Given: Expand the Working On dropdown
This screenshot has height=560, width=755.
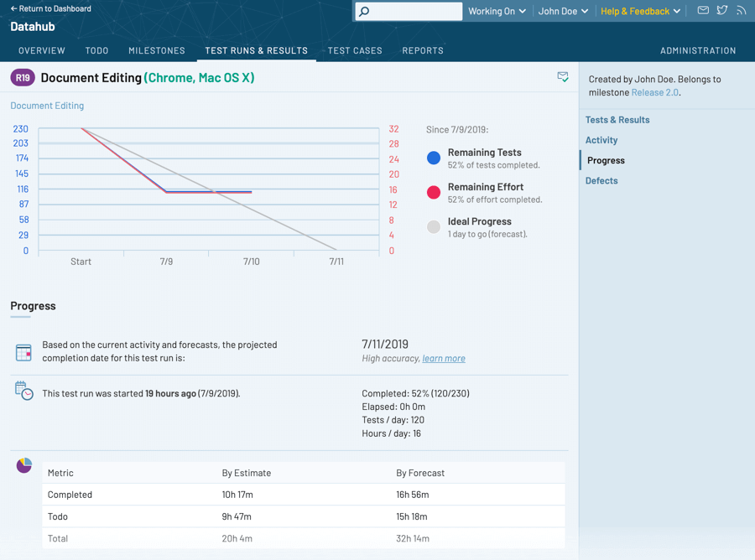Looking at the screenshot, I should (497, 12).
